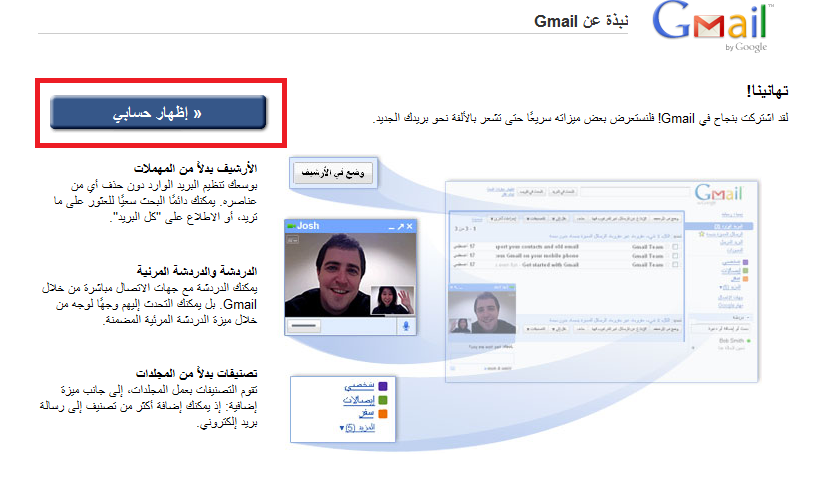Click heading الأرشيف بدلاً من المهملات

coord(196,169)
